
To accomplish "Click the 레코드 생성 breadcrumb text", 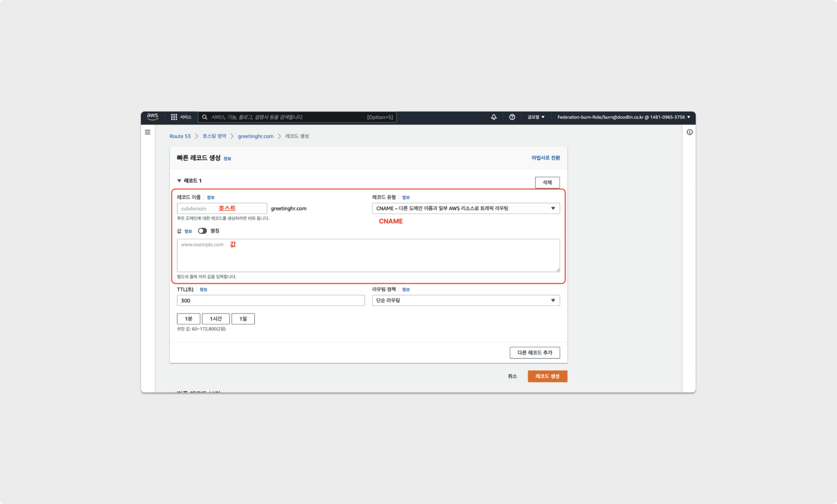I will pyautogui.click(x=297, y=136).
